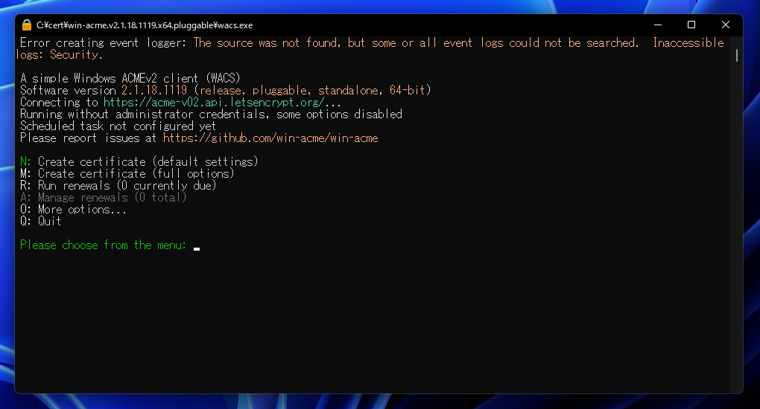Open the github.com/win-acme/win-acme link
Screen dimensions: 760x409
(270, 138)
